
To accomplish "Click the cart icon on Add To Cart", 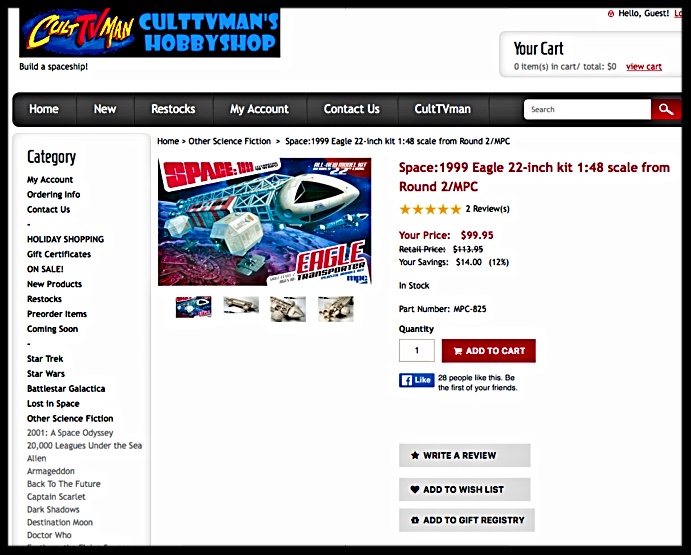I will 458,351.
